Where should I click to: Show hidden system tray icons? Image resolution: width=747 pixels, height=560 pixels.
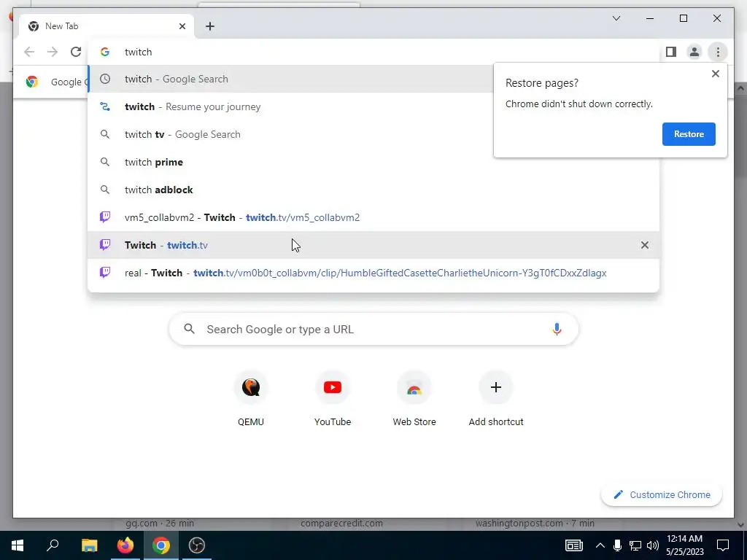600,545
